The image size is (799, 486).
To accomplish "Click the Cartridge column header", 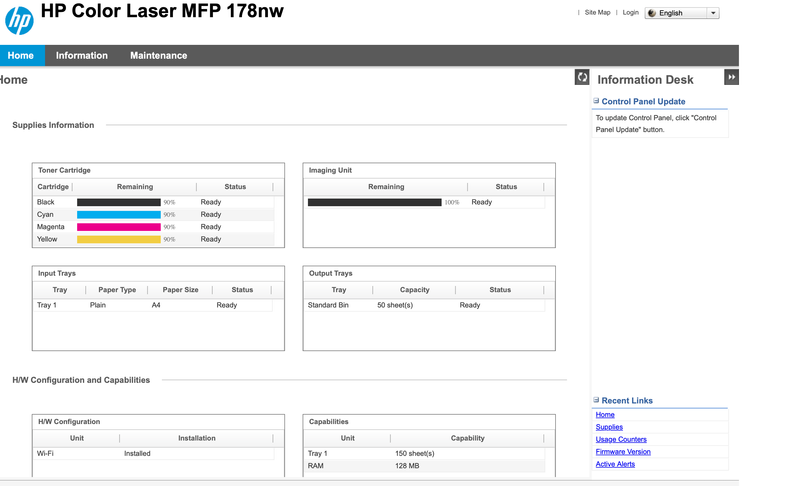I will coord(53,186).
